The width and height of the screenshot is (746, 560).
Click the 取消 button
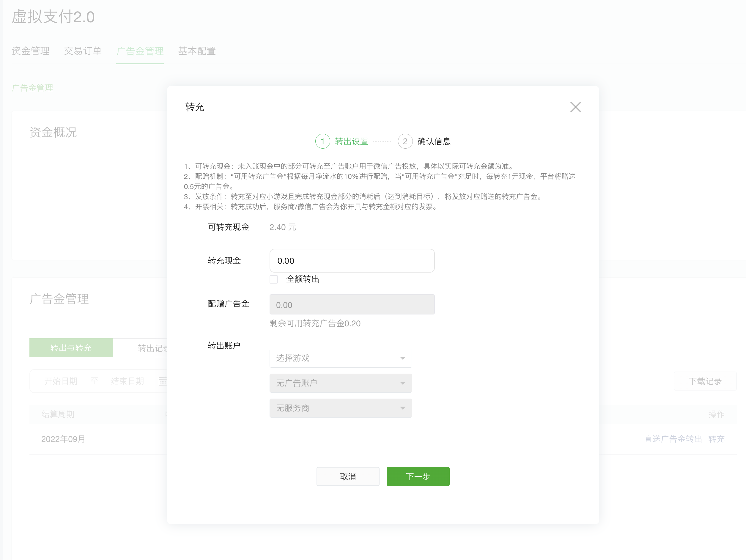tap(348, 476)
